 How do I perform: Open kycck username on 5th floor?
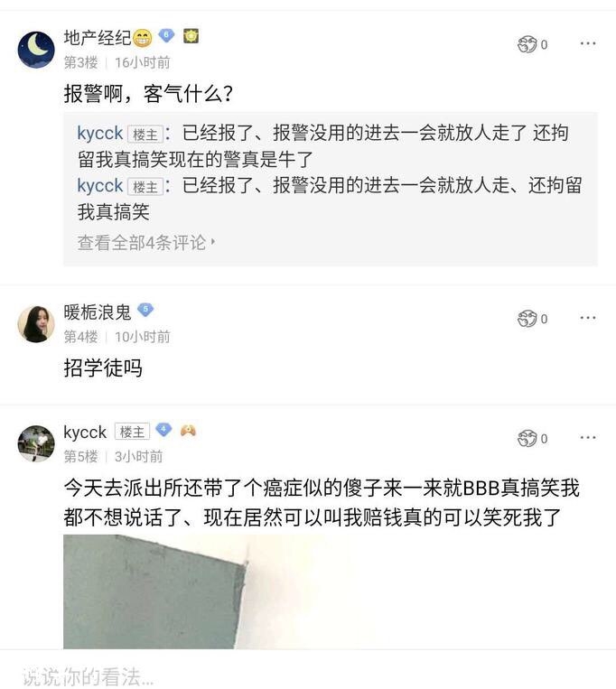tap(85, 432)
